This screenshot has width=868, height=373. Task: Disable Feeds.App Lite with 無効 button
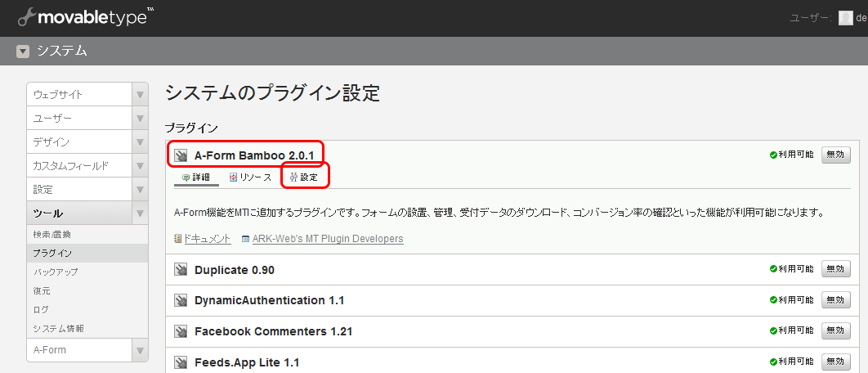pyautogui.click(x=836, y=362)
